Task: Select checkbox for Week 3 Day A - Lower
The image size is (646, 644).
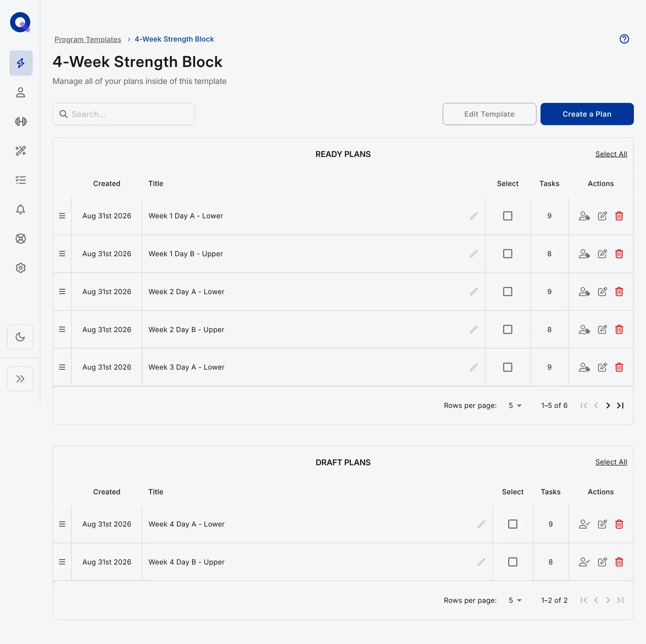Action: [508, 367]
